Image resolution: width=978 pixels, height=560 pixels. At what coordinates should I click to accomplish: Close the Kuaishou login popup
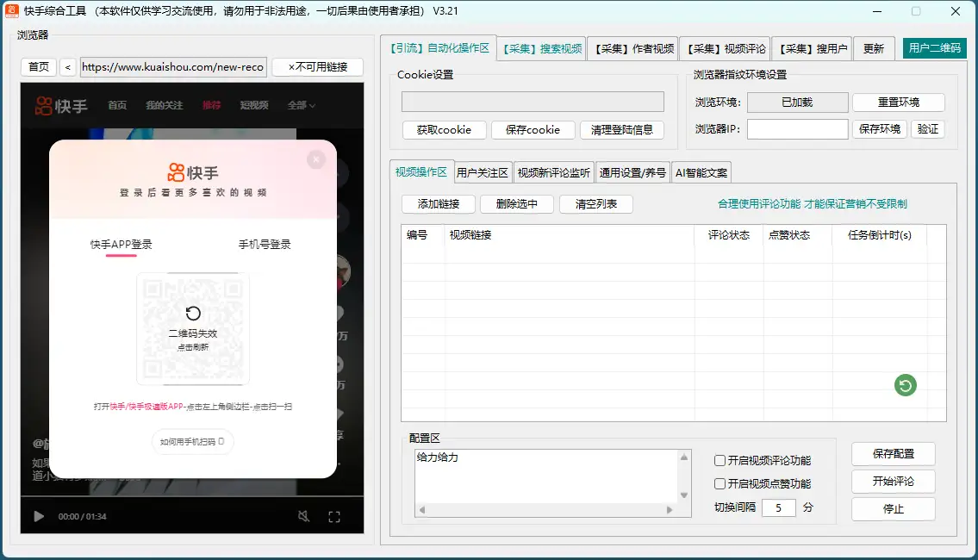[x=316, y=159]
